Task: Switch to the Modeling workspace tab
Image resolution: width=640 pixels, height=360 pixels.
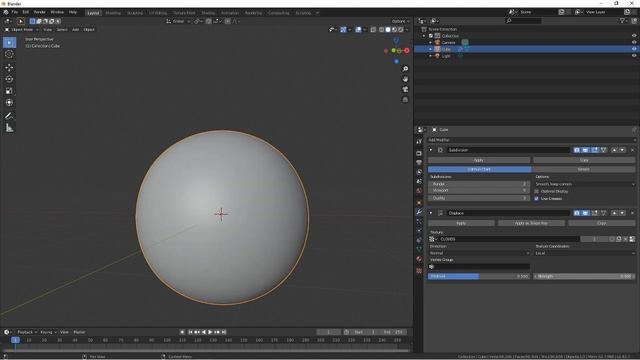Action: pos(113,13)
